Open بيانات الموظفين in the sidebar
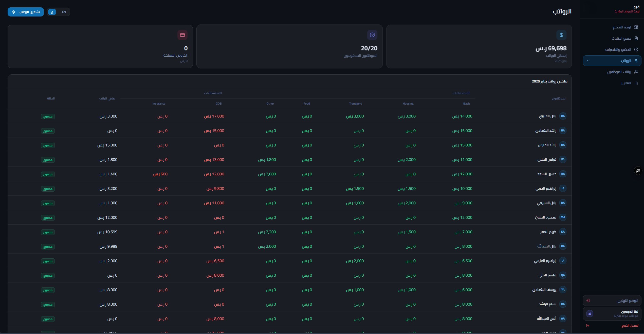The width and height of the screenshot is (644, 334). coord(612,72)
